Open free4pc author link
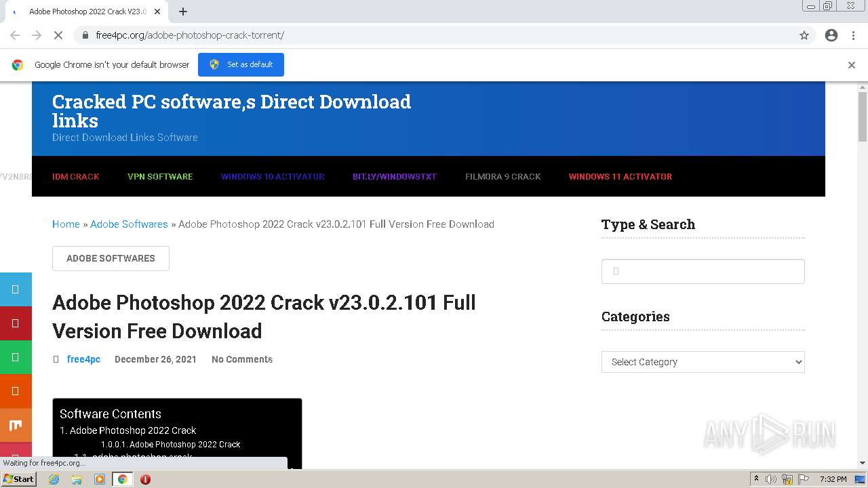 (x=83, y=359)
